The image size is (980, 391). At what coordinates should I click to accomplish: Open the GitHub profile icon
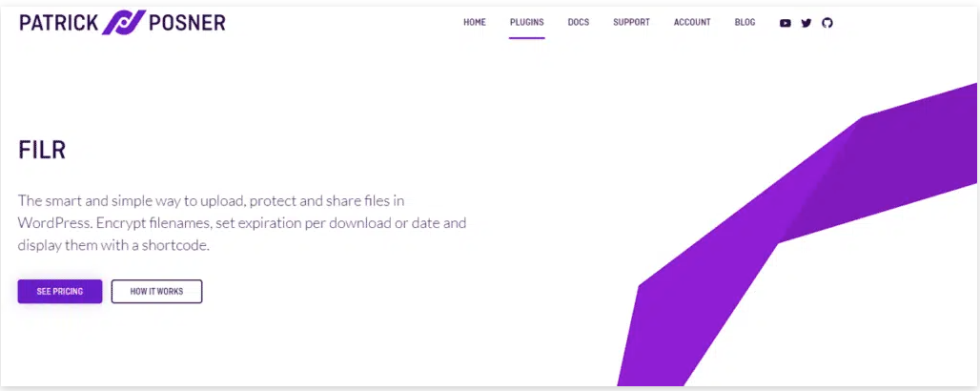tap(827, 23)
